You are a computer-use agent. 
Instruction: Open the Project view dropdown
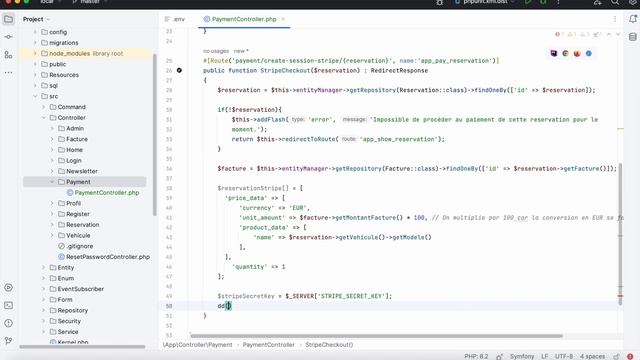pos(36,19)
